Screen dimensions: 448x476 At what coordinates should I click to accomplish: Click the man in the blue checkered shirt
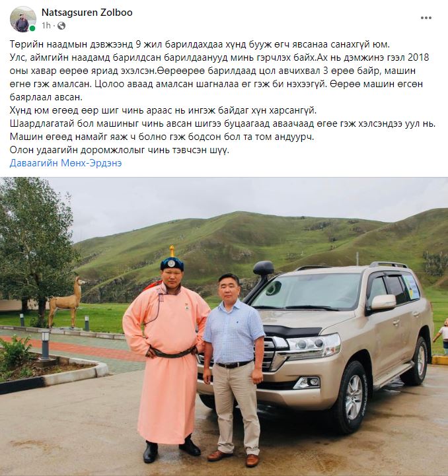[x=233, y=369]
